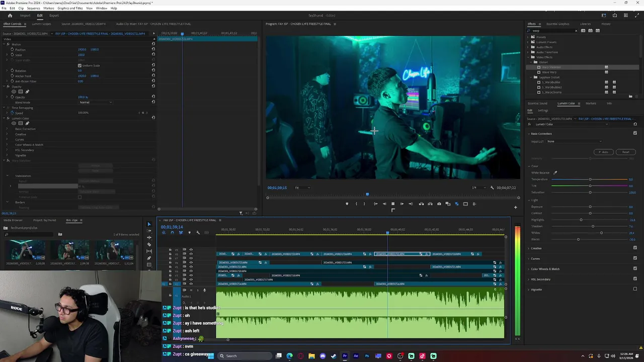Toggle the Color Wheels & Match checkbox

point(635,268)
